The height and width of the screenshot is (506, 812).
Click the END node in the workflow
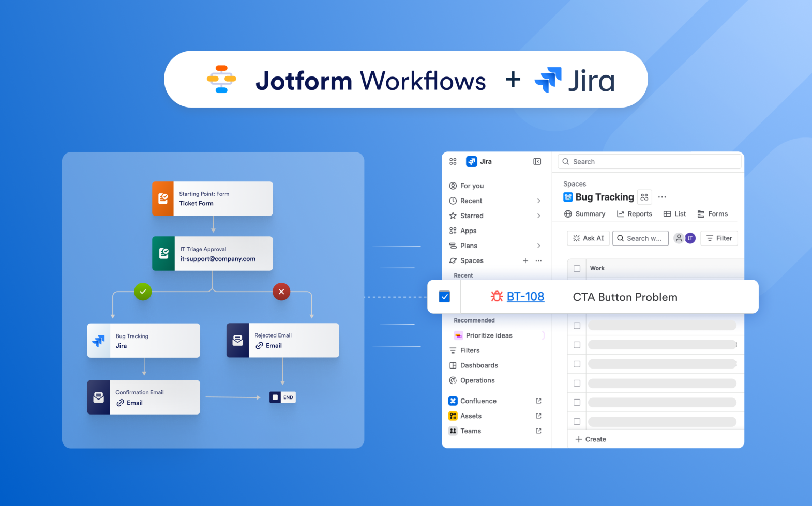click(282, 397)
